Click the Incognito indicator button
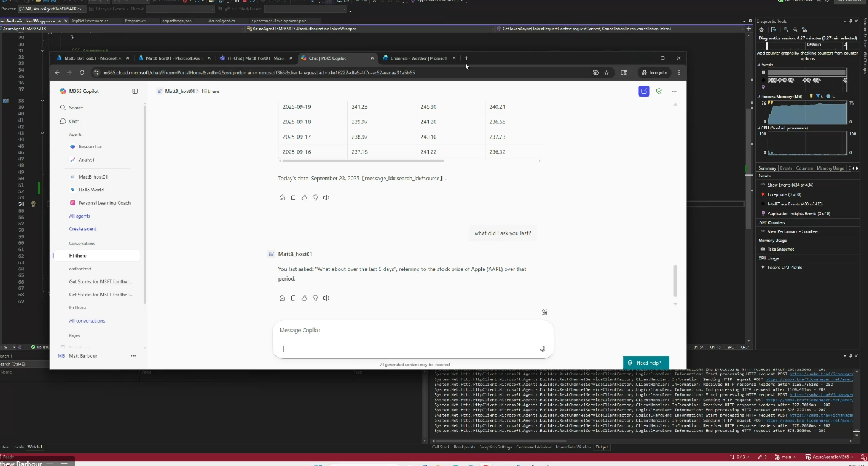 point(654,72)
